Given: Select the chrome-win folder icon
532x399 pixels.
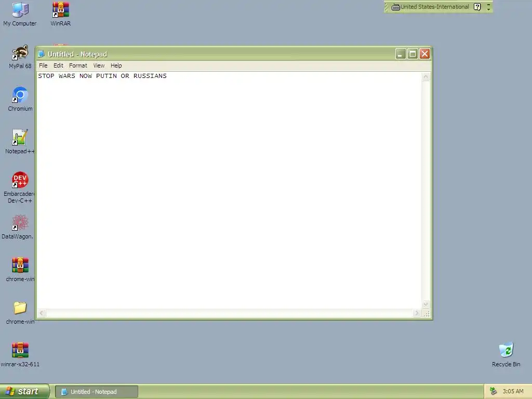Looking at the screenshot, I should point(20,312).
